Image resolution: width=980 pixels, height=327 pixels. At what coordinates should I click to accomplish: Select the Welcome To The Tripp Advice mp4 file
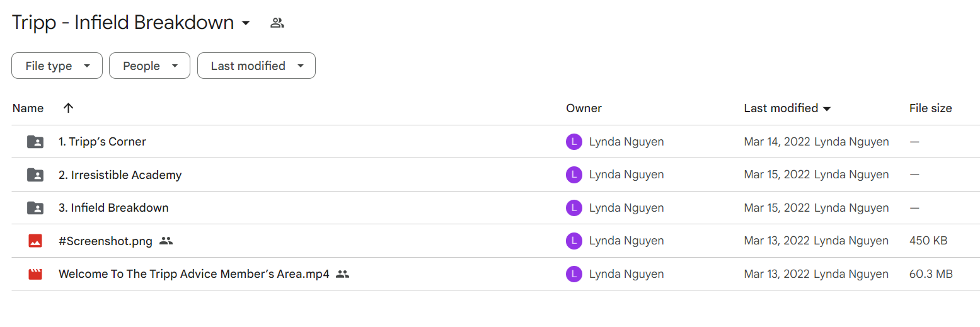pyautogui.click(x=193, y=274)
